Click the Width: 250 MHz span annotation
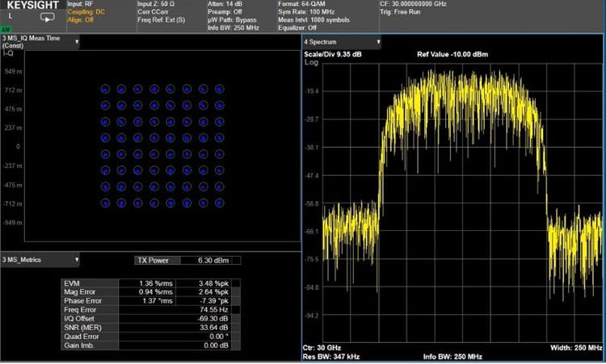 577,347
